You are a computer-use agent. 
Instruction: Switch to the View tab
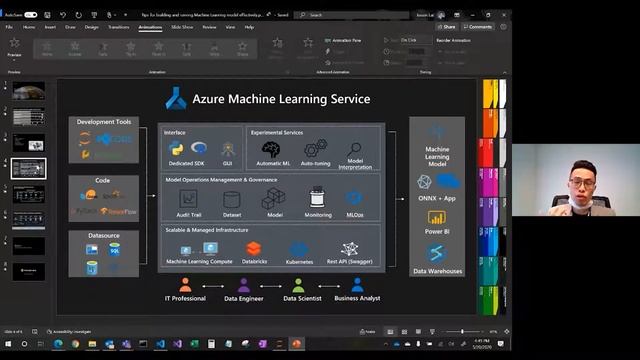click(x=230, y=27)
